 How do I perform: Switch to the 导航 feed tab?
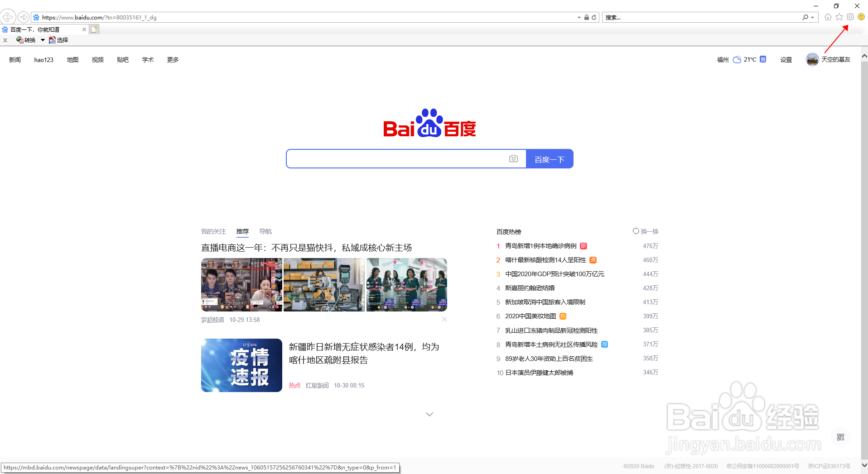click(265, 231)
